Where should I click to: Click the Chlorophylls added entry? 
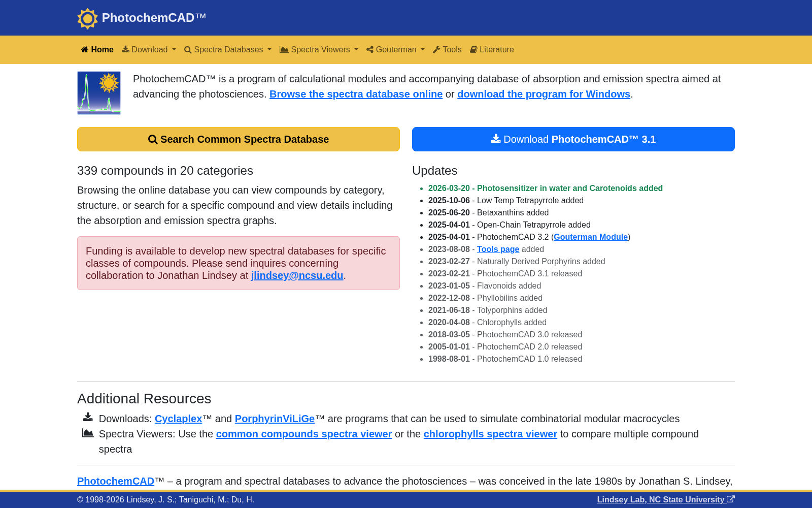coord(487,322)
